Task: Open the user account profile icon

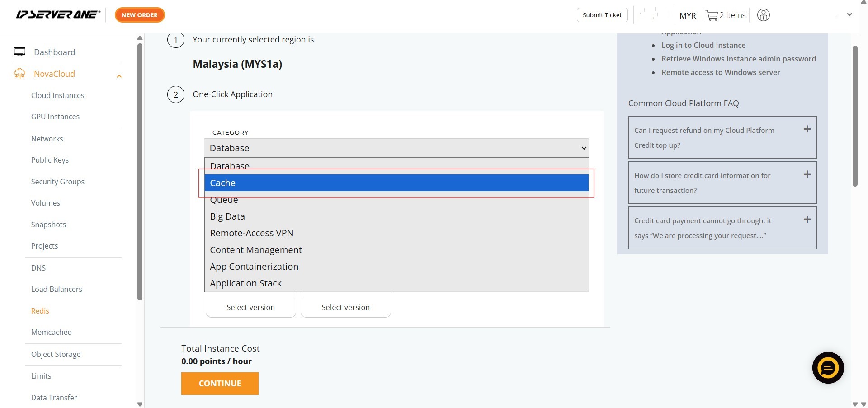Action: (763, 15)
